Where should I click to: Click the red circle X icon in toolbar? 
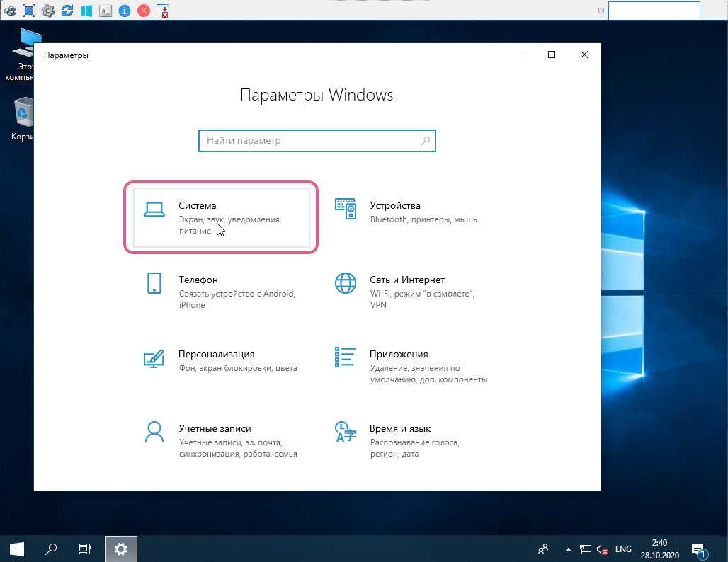tap(144, 10)
